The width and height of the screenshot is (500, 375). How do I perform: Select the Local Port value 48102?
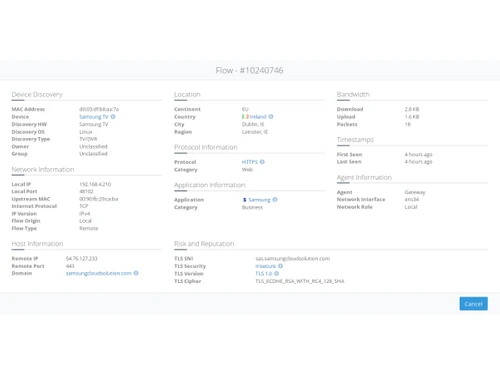pyautogui.click(x=86, y=191)
